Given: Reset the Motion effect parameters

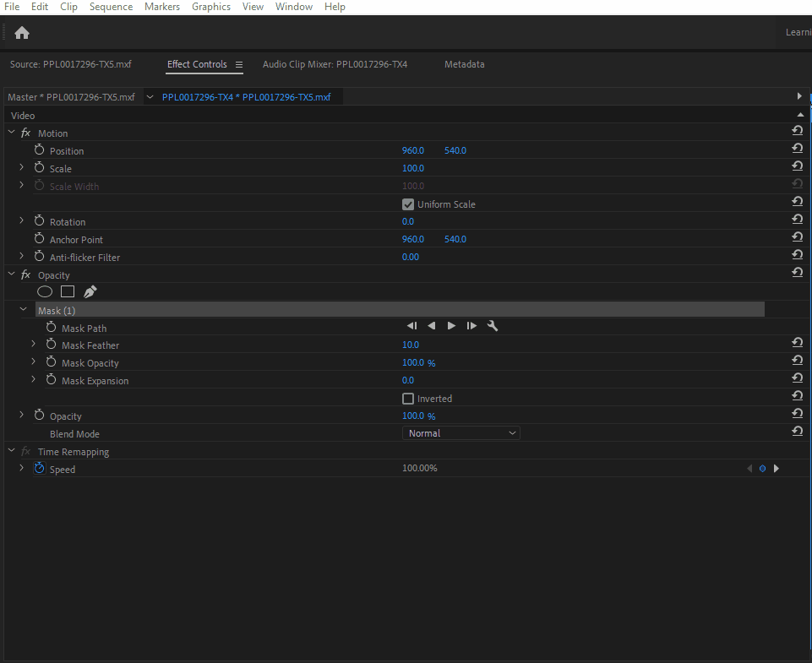Looking at the screenshot, I should (x=796, y=130).
